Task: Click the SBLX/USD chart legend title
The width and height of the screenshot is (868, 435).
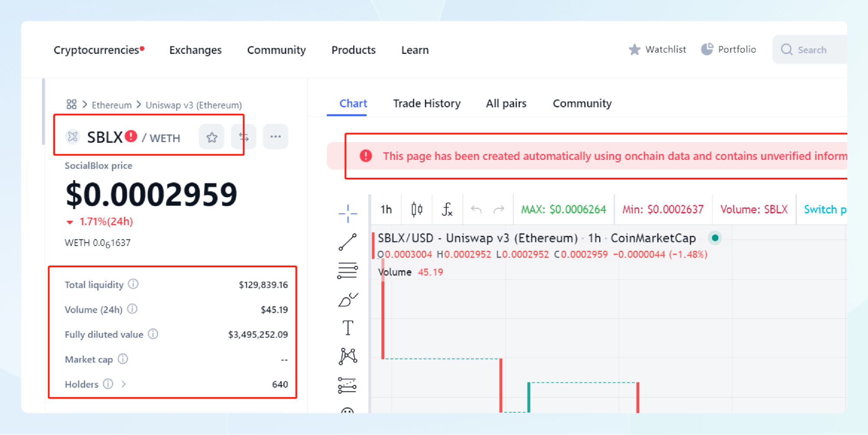Action: tap(537, 238)
